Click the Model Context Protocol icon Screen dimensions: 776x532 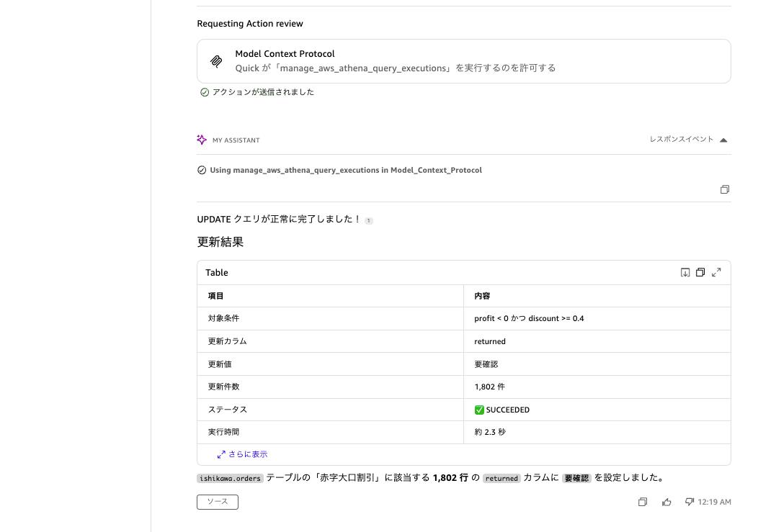216,61
